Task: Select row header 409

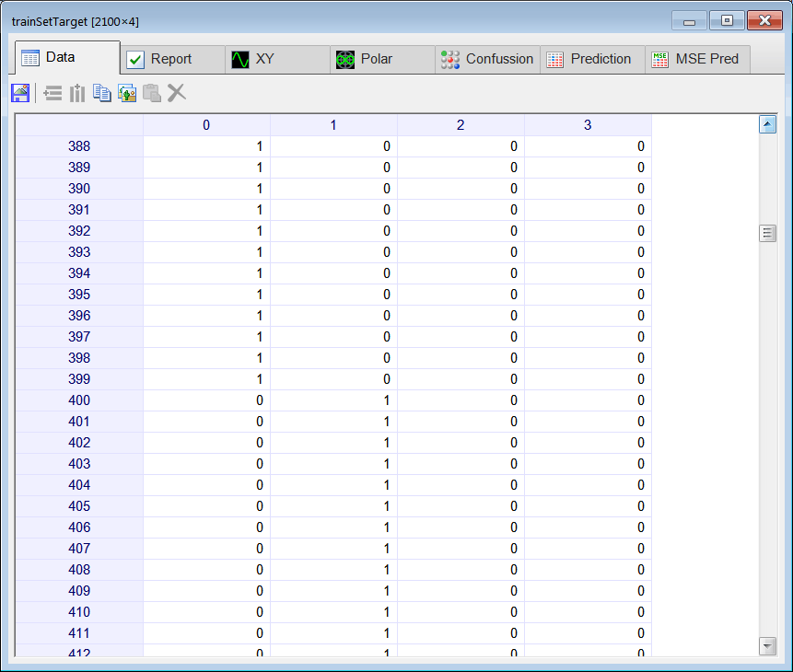Action: point(79,591)
